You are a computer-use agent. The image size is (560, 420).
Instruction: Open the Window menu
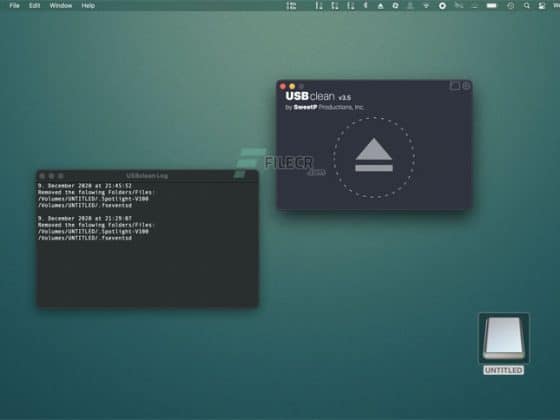[x=61, y=5]
